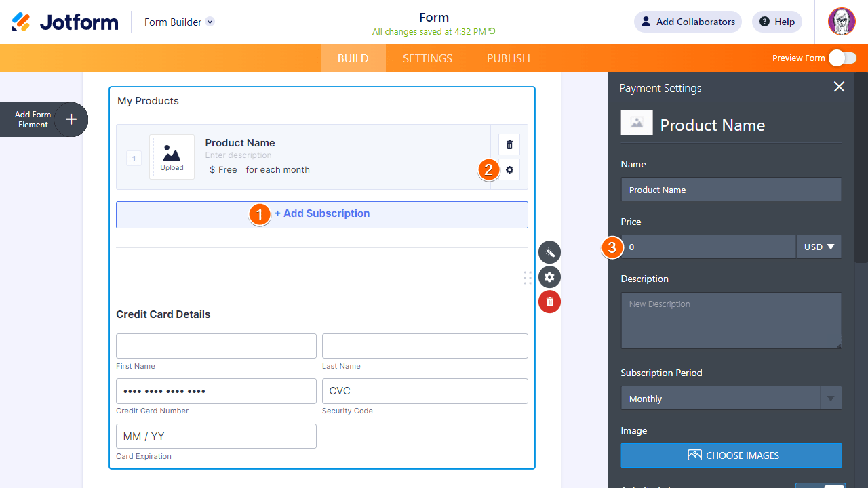Open the Form Builder dropdown
Image resolution: width=868 pixels, height=488 pixels.
pos(179,22)
